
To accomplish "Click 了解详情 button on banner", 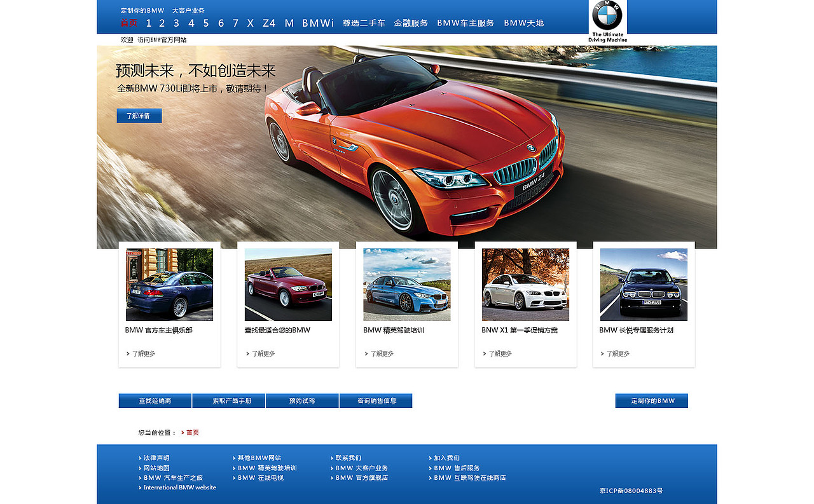I will pos(139,116).
